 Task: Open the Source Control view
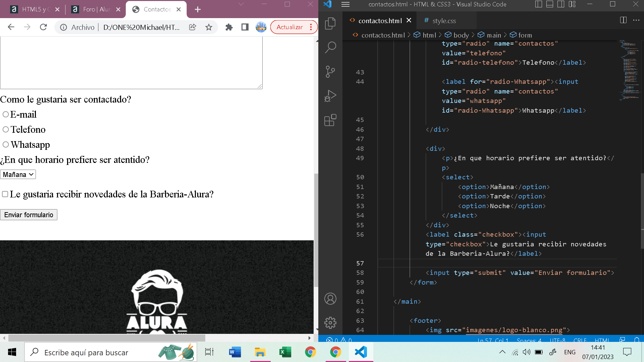(x=330, y=72)
